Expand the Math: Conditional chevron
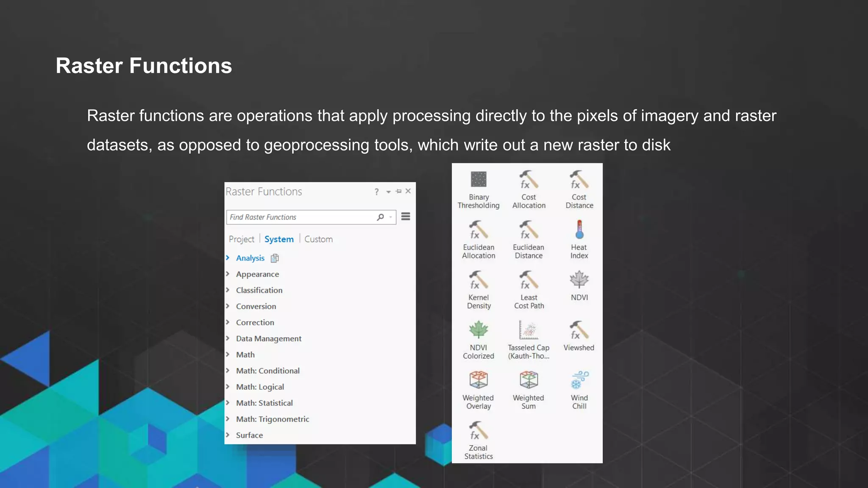868x488 pixels. coord(228,370)
